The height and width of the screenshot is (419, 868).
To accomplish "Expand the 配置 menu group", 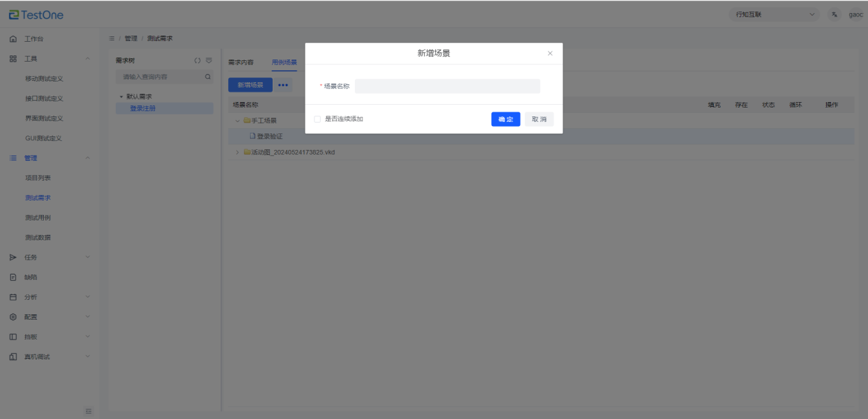I will pos(88,317).
